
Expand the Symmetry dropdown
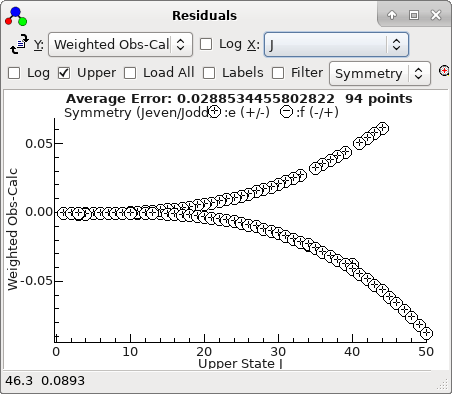pos(380,73)
